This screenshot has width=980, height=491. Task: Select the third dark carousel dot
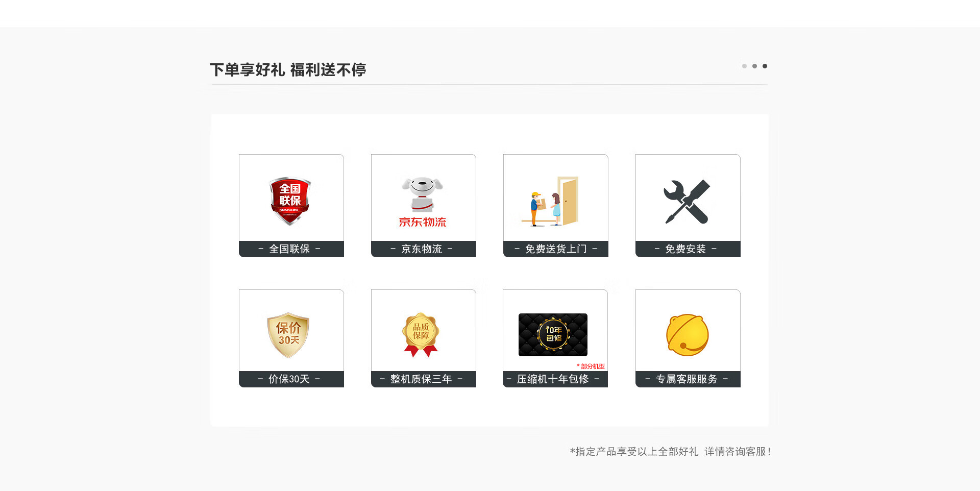765,66
